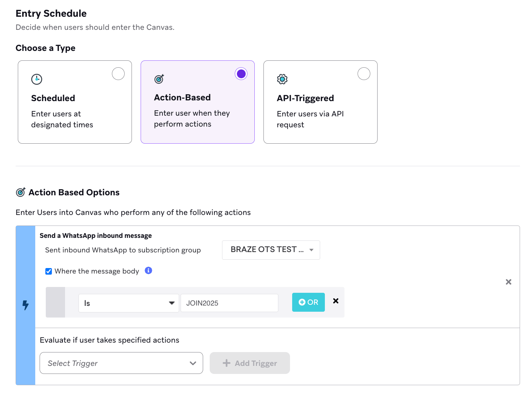532x395 pixels.
Task: Delete the WhatsApp inbound message trigger
Action: pyautogui.click(x=508, y=282)
